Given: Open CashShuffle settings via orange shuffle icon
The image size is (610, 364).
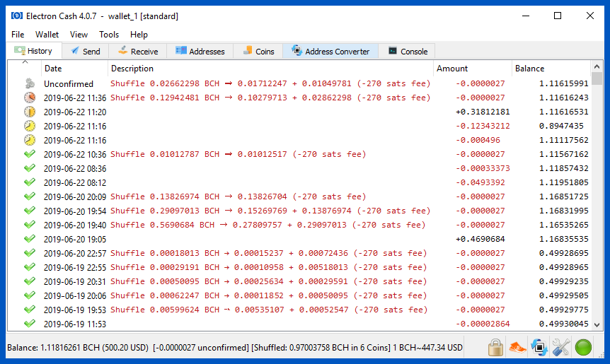Looking at the screenshot, I should point(517,347).
